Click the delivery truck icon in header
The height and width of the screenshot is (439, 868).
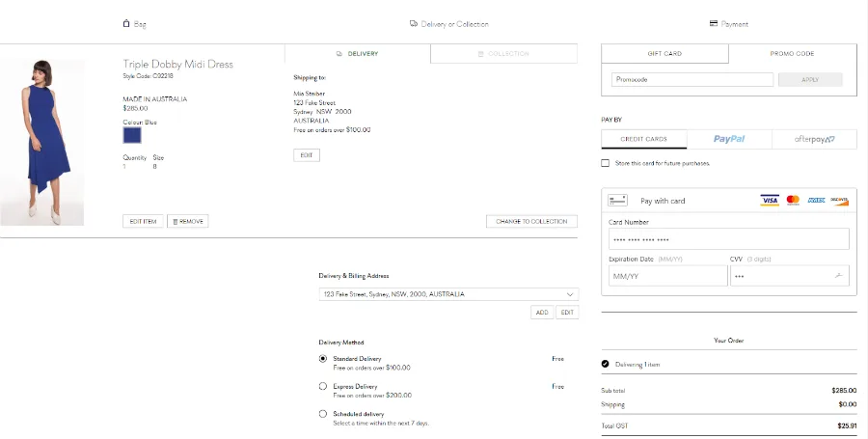click(x=413, y=24)
